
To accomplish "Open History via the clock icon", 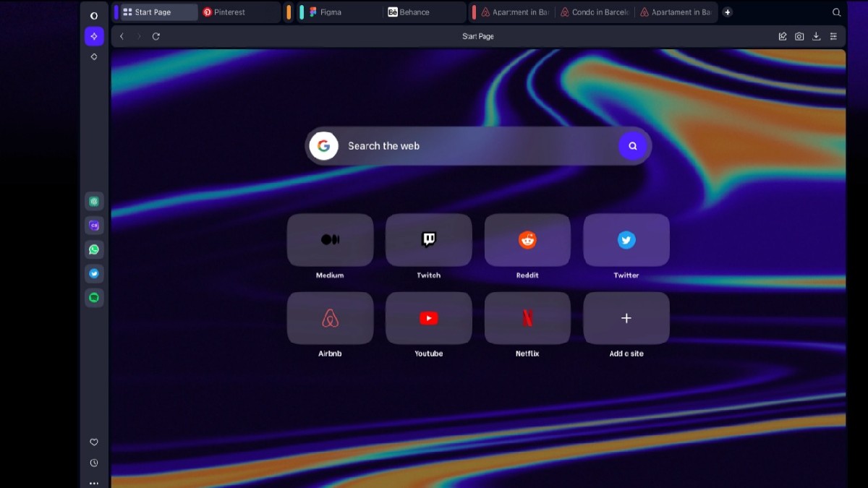I will (94, 462).
